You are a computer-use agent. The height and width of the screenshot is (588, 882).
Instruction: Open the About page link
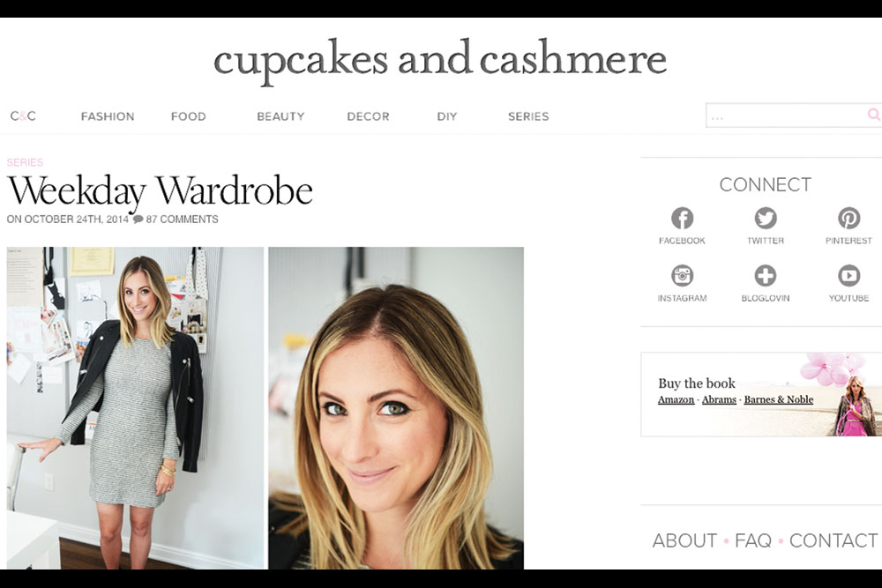684,540
